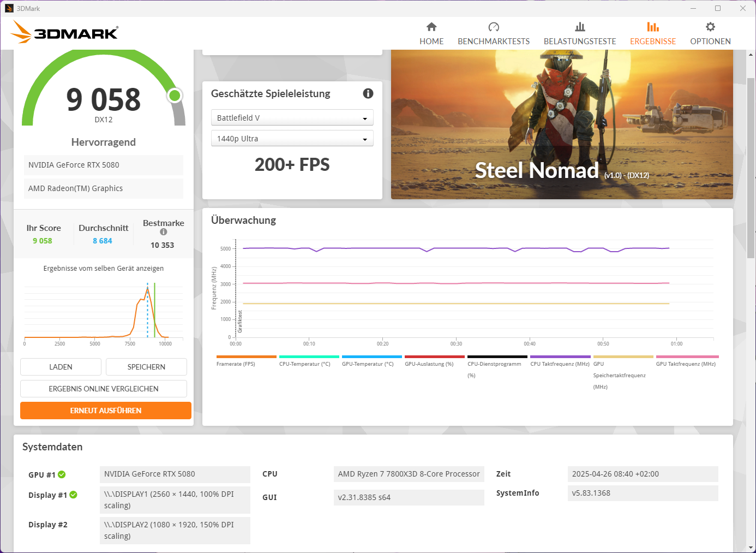
Task: Click the LADEN button
Action: (61, 367)
